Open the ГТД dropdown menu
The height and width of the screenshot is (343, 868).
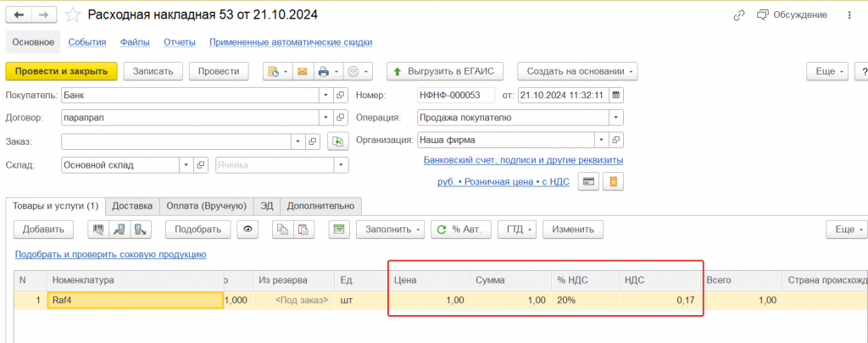tap(518, 230)
